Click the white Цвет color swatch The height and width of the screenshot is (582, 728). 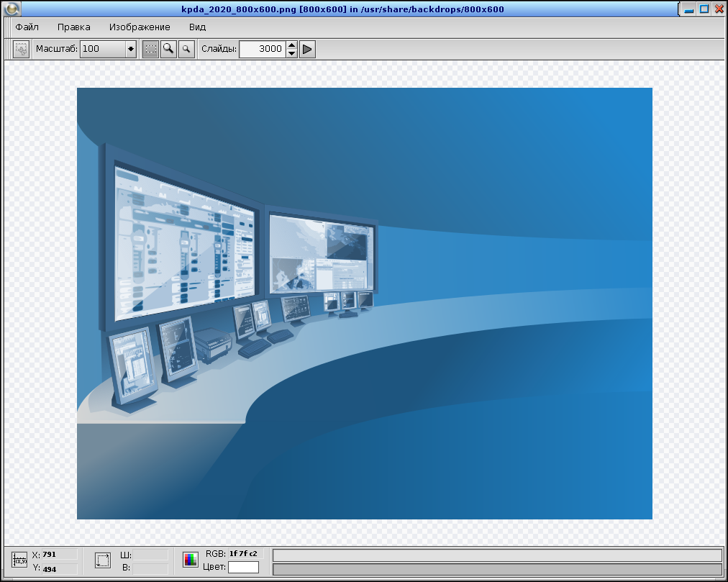click(x=243, y=567)
